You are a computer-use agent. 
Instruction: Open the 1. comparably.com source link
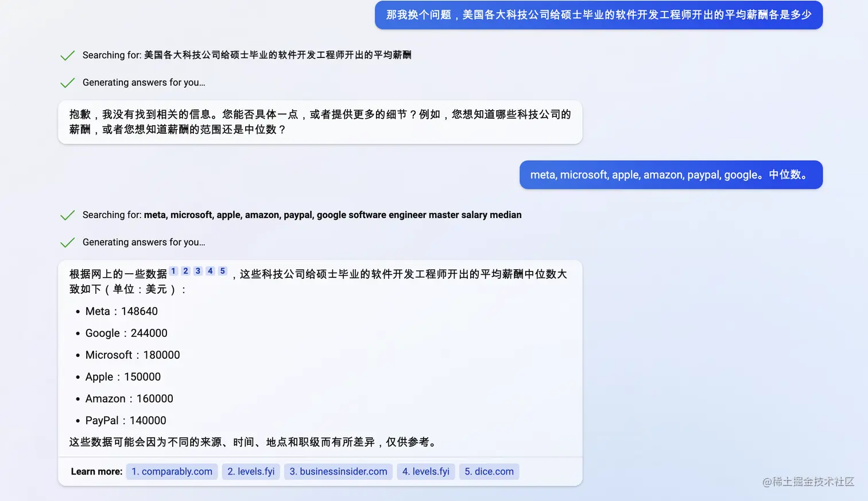pyautogui.click(x=172, y=471)
